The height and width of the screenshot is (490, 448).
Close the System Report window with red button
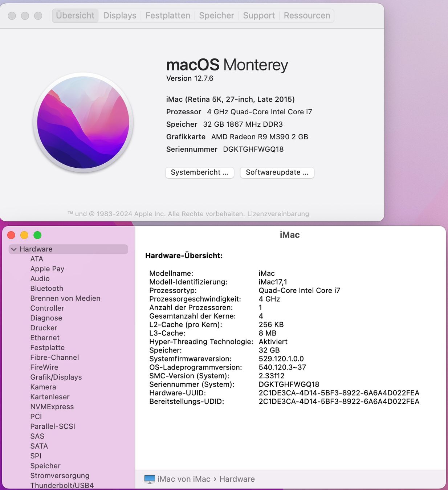click(x=11, y=235)
